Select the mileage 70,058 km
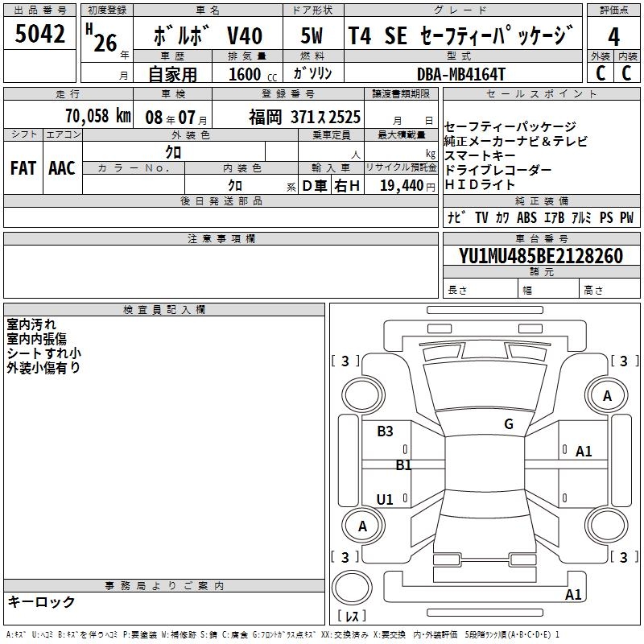 (97, 116)
